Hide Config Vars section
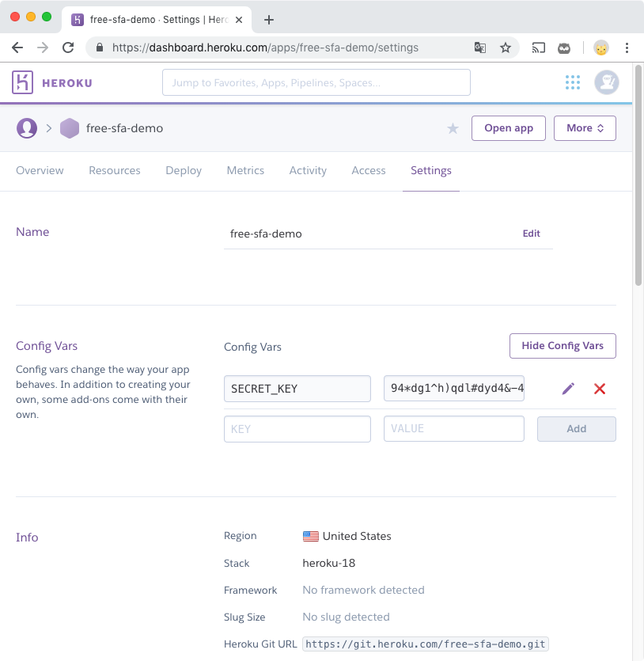Image resolution: width=644 pixels, height=661 pixels. coord(563,346)
